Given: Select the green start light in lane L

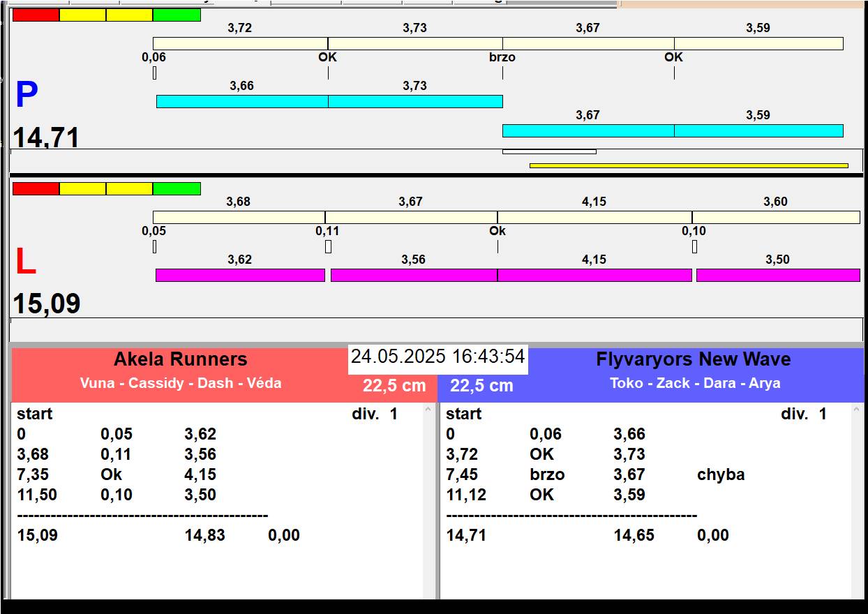Looking at the screenshot, I should click(177, 189).
